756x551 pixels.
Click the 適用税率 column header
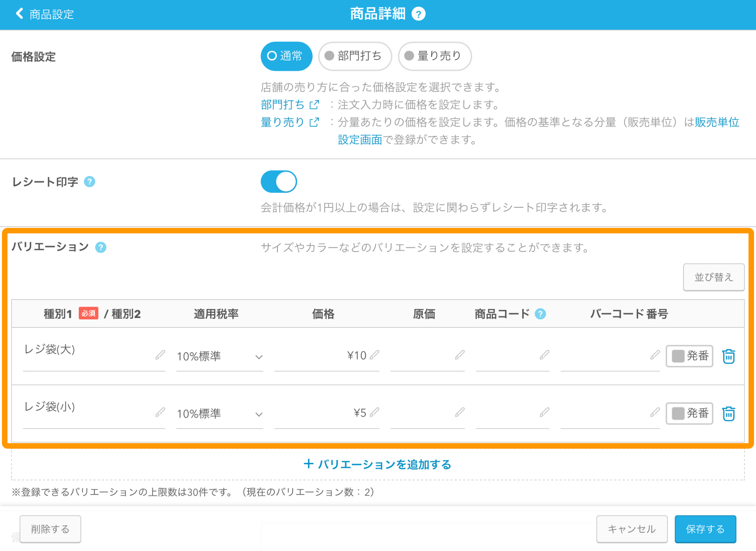pos(216,314)
